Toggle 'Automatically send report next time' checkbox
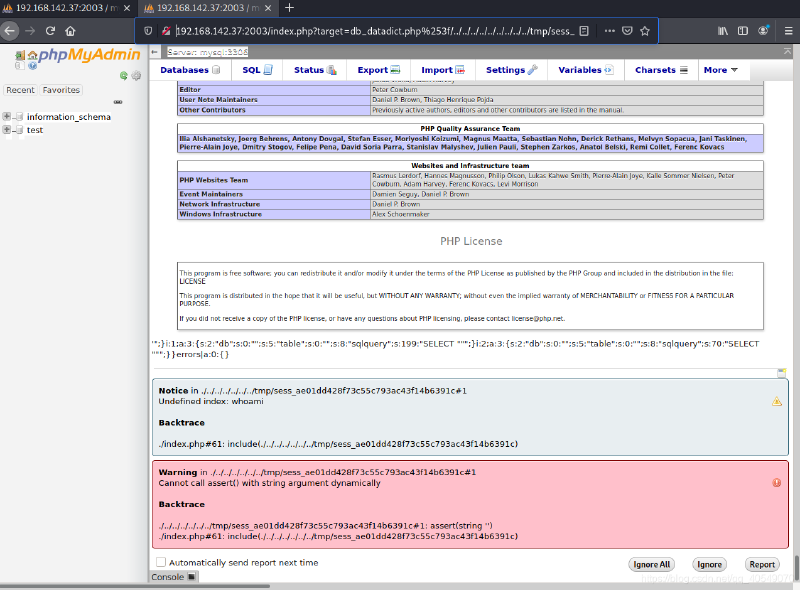 (161, 562)
